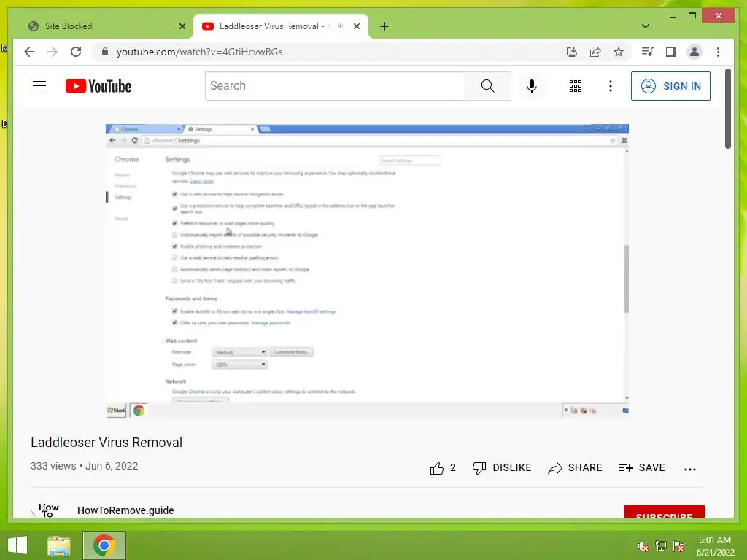Open File Explorer from taskbar
Screen dimensions: 747x560
[59, 545]
